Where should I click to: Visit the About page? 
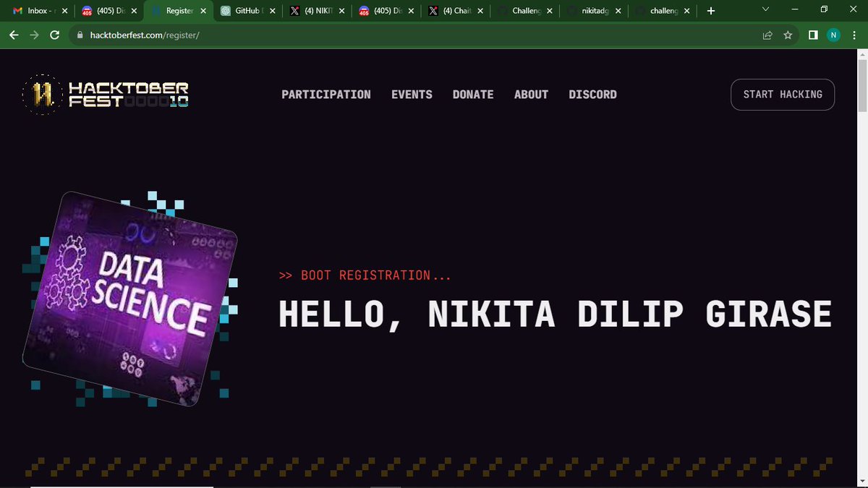pos(531,95)
